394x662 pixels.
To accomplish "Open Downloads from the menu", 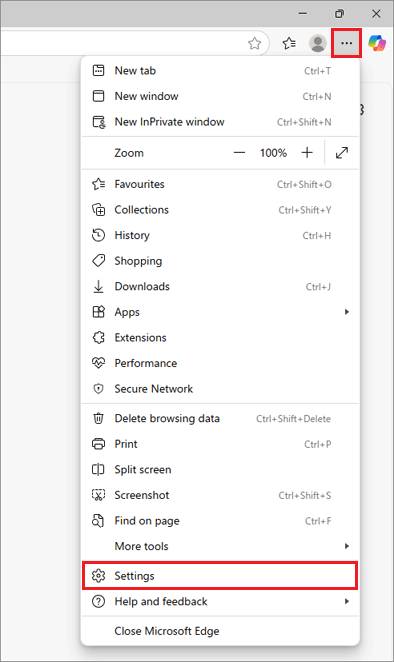I will [220, 286].
